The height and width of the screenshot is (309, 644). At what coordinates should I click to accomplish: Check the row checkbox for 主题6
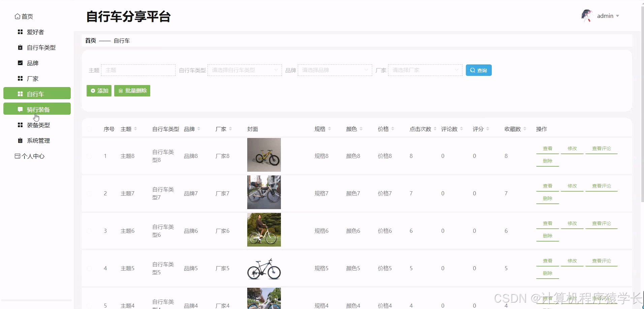tap(89, 231)
